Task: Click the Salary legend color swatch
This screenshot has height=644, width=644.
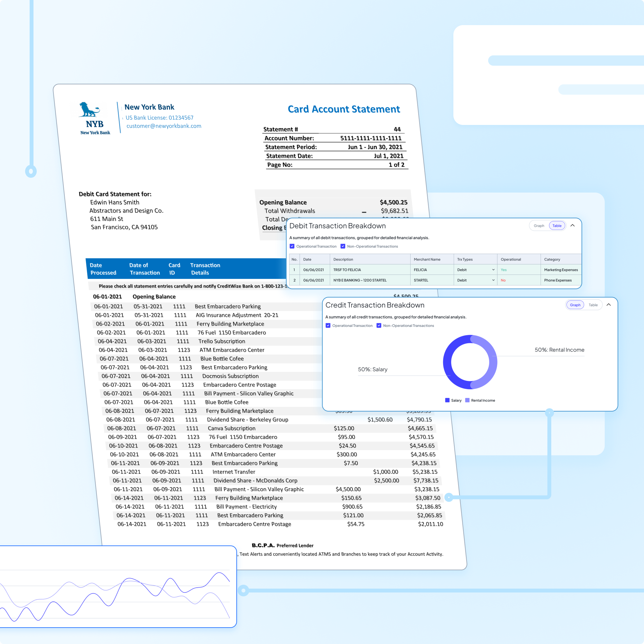Action: tap(447, 400)
